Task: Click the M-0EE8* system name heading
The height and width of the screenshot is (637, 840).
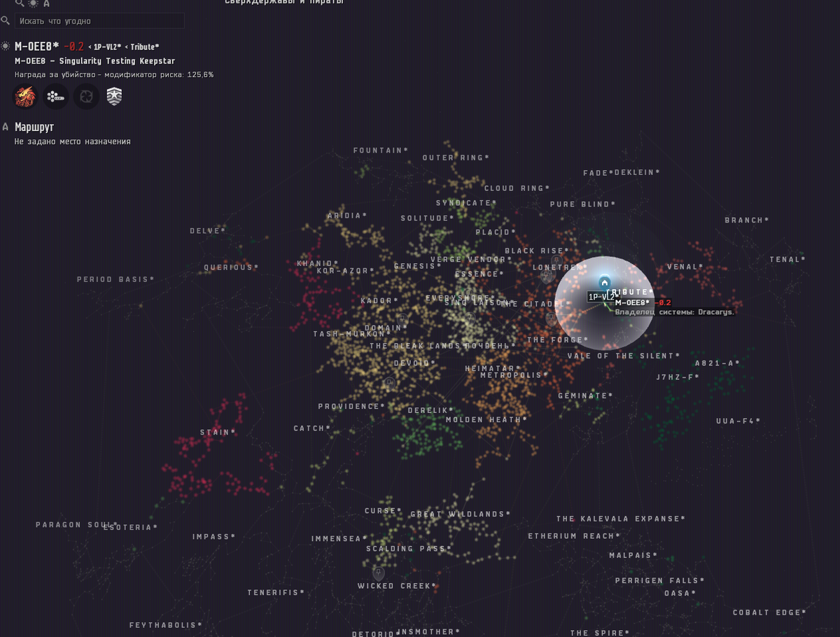Action: tap(37, 46)
